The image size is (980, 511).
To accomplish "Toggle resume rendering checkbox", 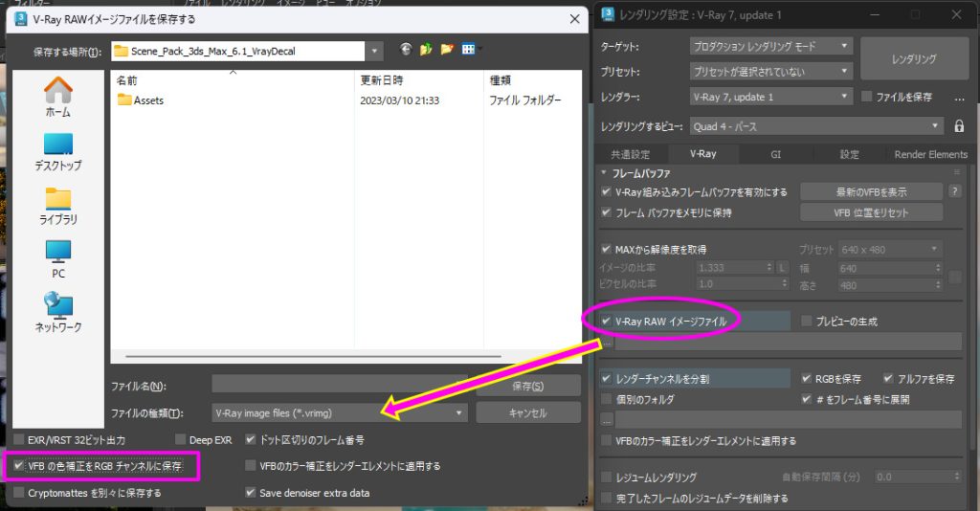I will pos(606,478).
